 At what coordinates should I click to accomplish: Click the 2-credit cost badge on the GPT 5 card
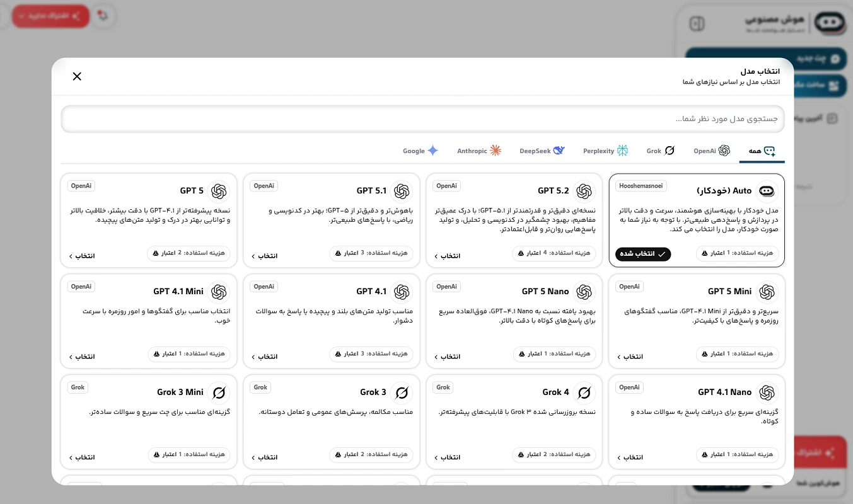189,253
